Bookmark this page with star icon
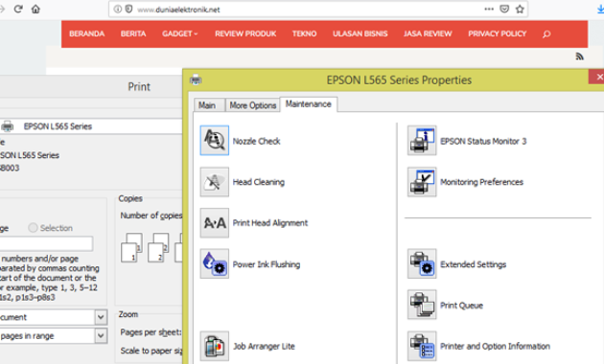Screen dimensions: 604x364 (x=520, y=10)
